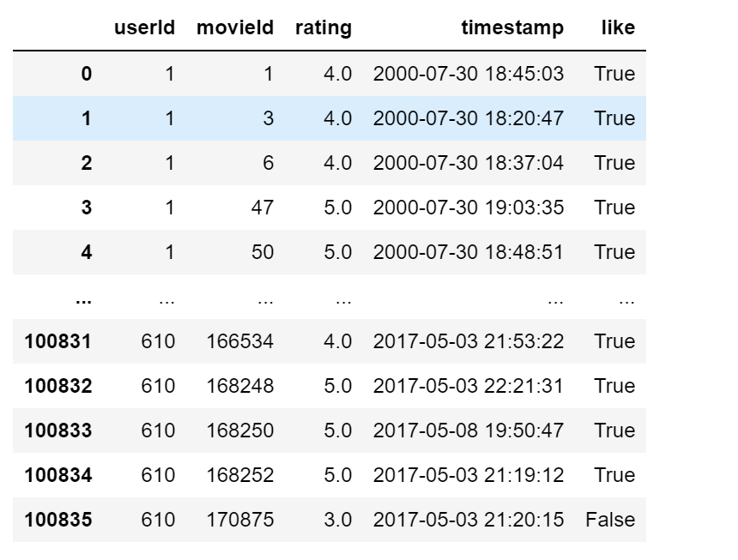Screen dimensions: 738x560
Task: Select timestamp cell 2000-07-30 19:03:35
Action: (469, 208)
